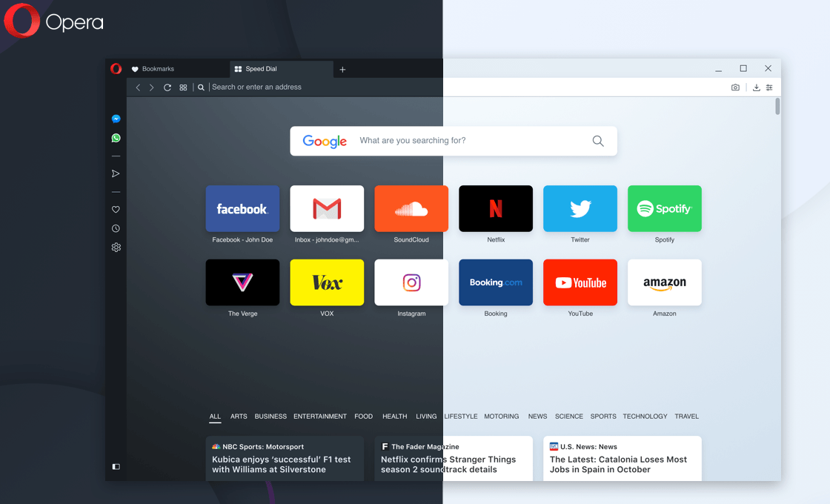The height and width of the screenshot is (504, 830).
Task: Click the search magnifier in the address bar
Action: (201, 87)
